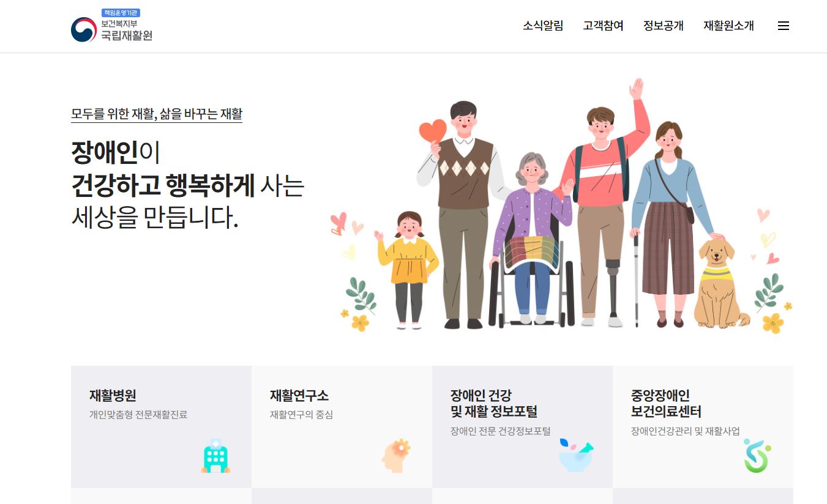
Task: Go to 재활병원 card title
Action: pos(113,395)
